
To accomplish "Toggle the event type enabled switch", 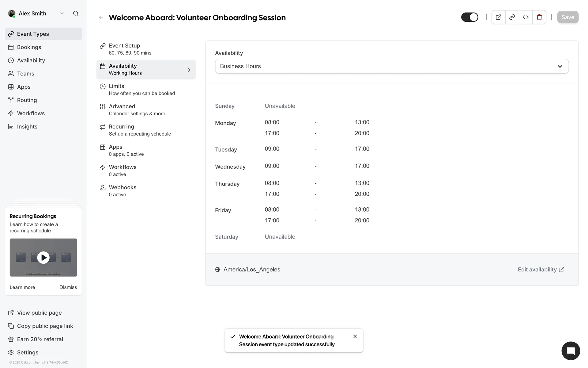I will tap(469, 17).
